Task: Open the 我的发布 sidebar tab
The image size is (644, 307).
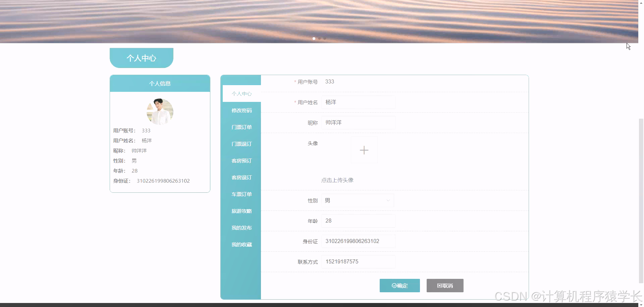Action: 241,228
